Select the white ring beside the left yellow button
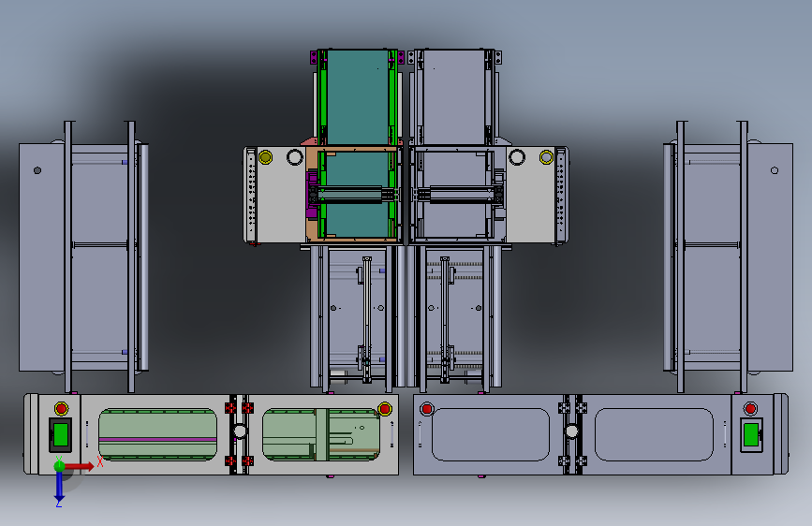Screen dimensions: 812x526 point(295,157)
